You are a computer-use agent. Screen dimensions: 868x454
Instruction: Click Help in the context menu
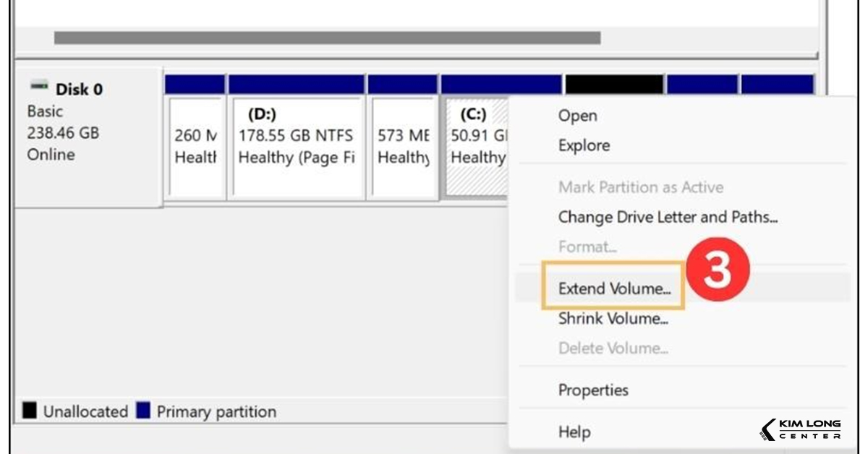pos(574,432)
